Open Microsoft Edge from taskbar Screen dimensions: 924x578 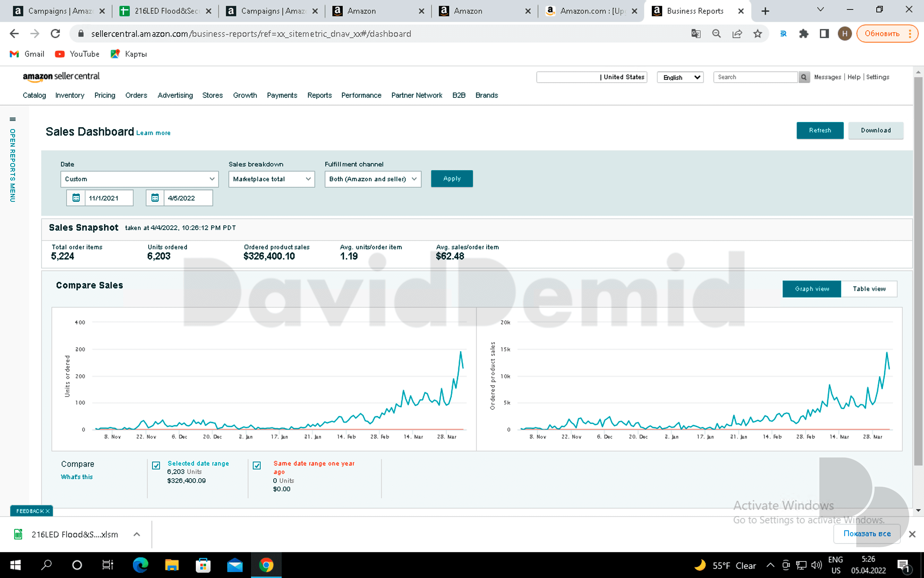(140, 565)
